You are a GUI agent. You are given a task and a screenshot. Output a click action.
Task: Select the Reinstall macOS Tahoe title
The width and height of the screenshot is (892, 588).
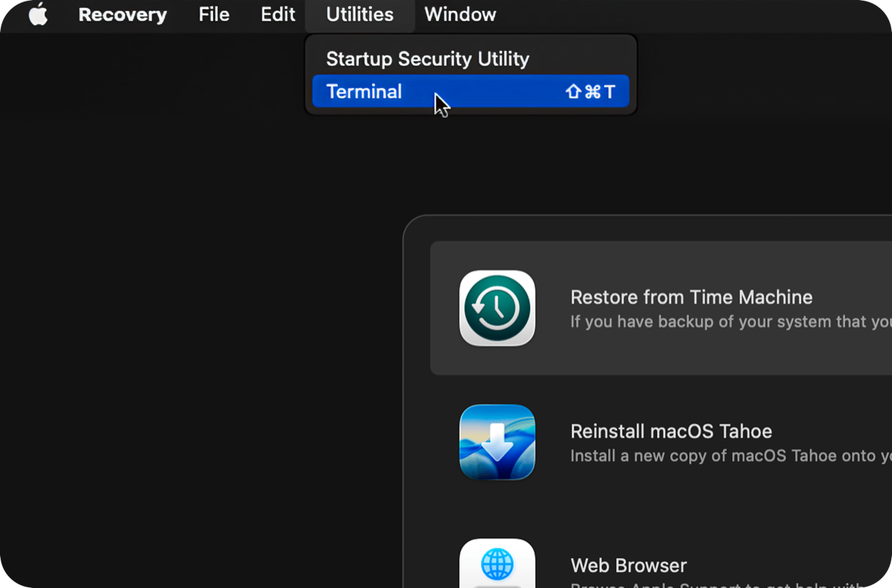(671, 431)
